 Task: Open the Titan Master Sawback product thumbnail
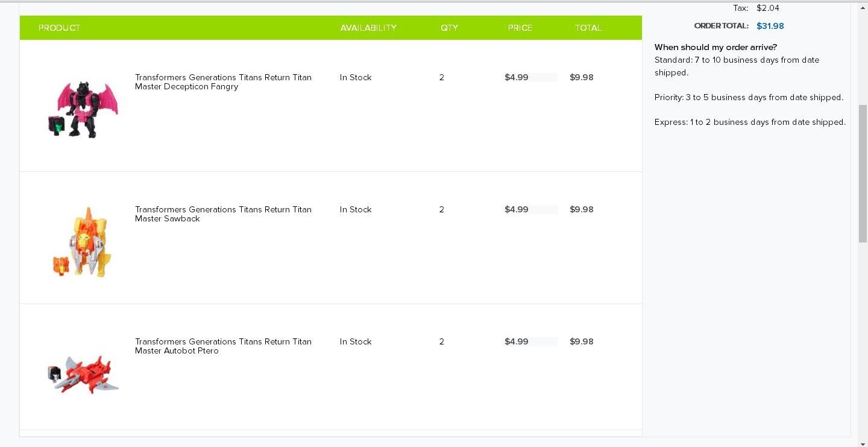(82, 242)
